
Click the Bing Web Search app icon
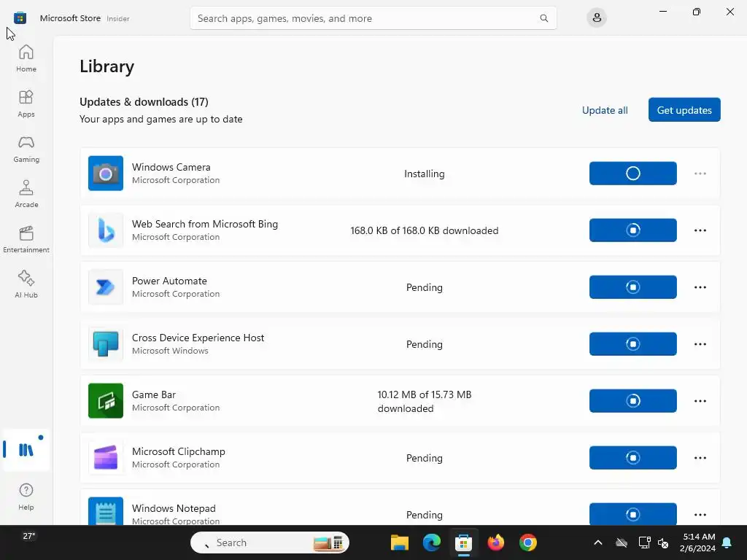pyautogui.click(x=106, y=230)
